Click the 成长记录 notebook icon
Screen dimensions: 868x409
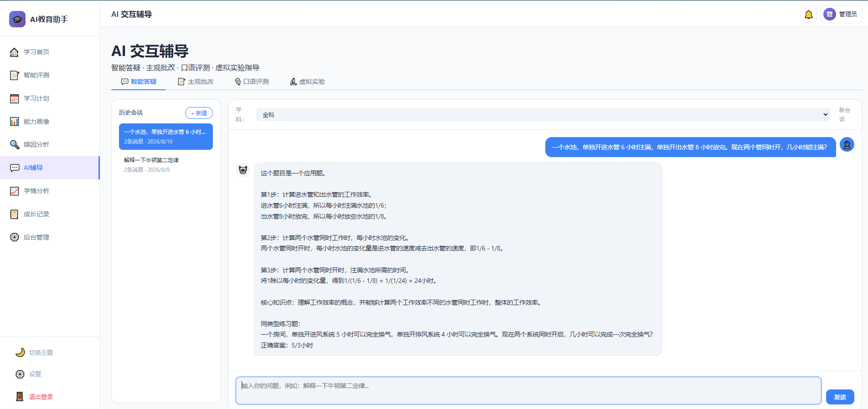(15, 214)
